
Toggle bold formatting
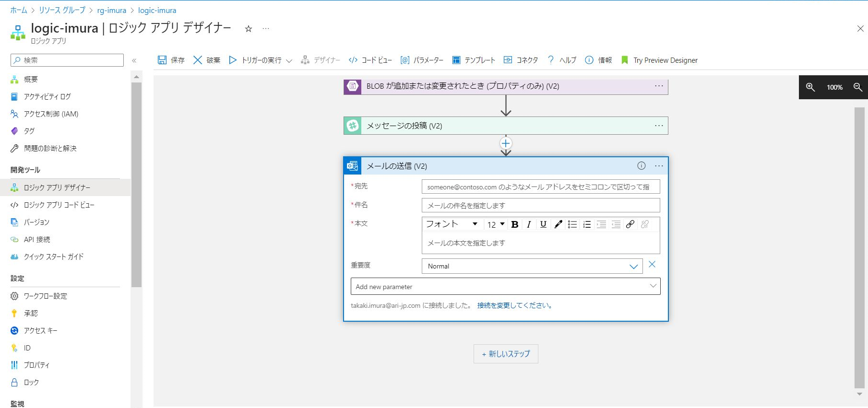[515, 224]
